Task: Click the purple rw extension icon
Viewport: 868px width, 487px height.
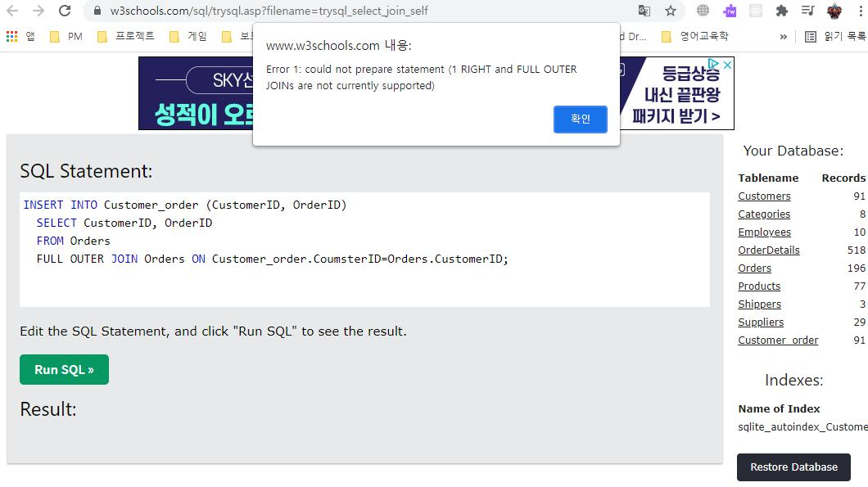Action: click(x=730, y=11)
